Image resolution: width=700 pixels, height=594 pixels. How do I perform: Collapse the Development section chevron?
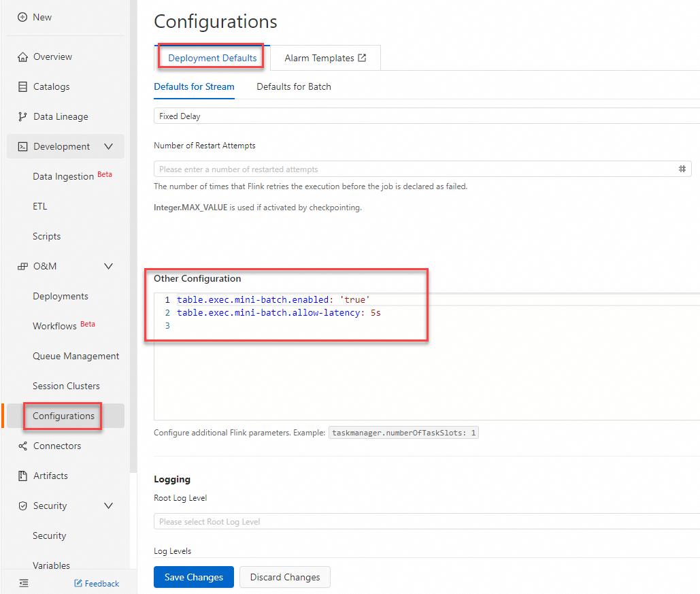[108, 146]
